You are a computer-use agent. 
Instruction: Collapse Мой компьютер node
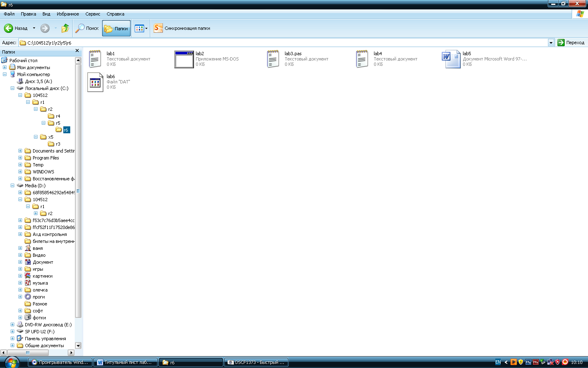pyautogui.click(x=4, y=74)
